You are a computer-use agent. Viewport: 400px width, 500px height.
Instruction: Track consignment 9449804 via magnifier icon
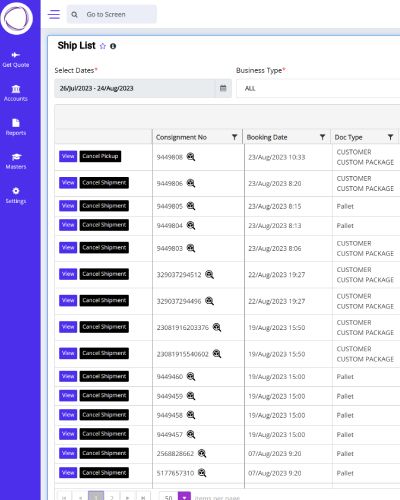point(191,225)
